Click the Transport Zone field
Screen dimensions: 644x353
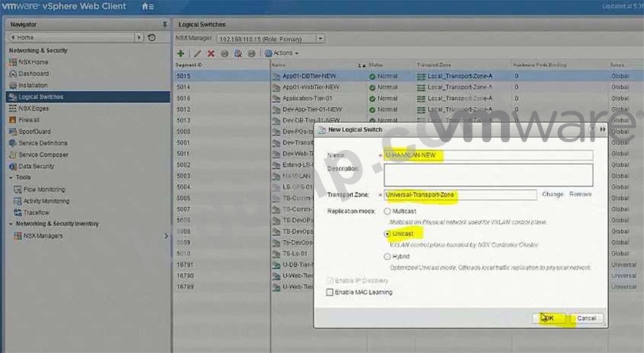[x=460, y=195]
